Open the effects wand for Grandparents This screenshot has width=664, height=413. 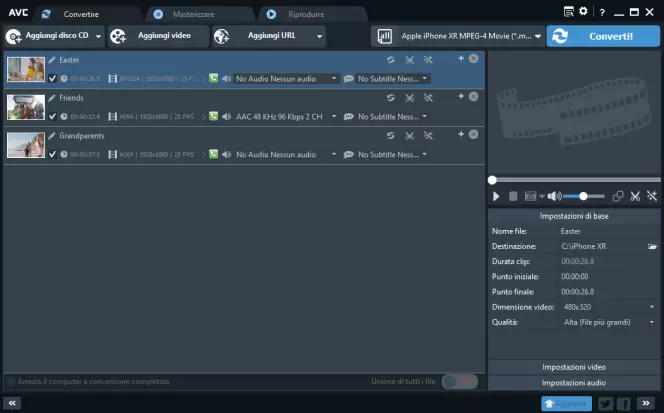[428, 136]
